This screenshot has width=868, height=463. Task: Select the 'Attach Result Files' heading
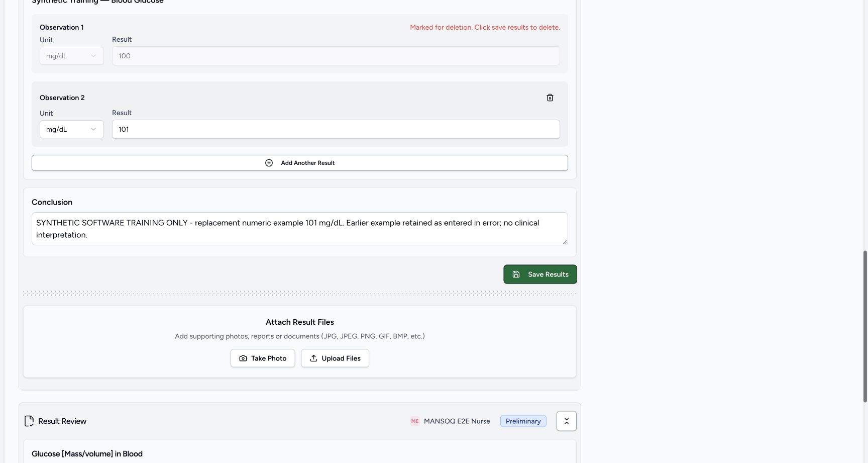300,322
